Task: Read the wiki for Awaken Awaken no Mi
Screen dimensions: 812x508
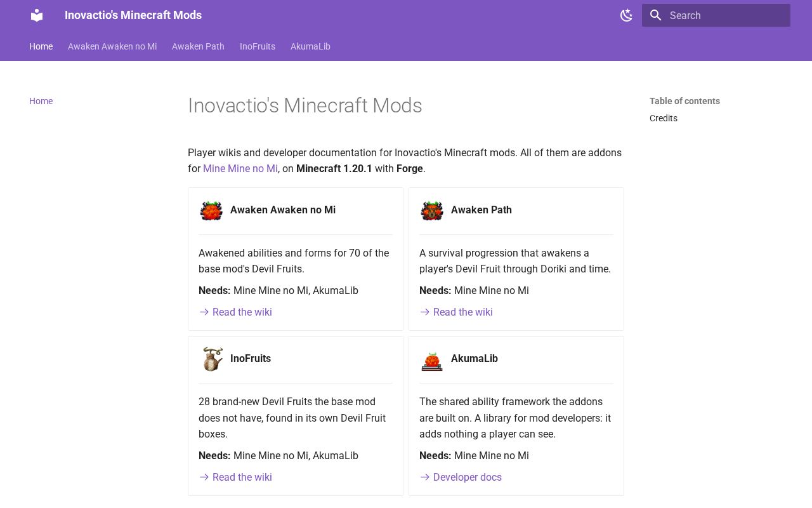Action: coord(235,312)
